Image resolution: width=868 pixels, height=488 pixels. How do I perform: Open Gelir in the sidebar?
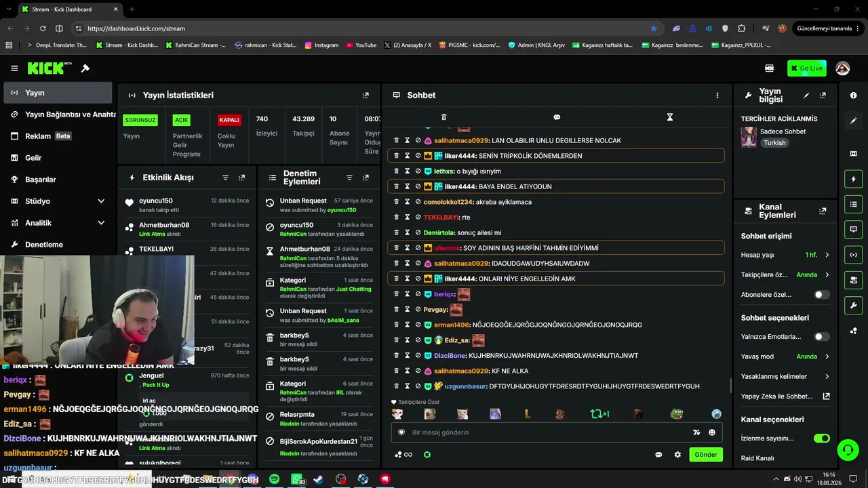(x=58, y=158)
